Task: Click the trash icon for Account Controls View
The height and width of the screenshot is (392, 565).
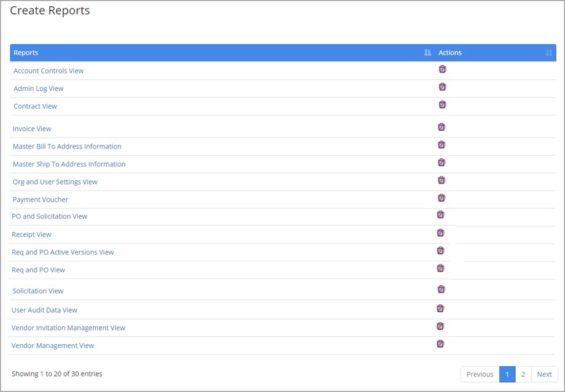Action: 442,69
